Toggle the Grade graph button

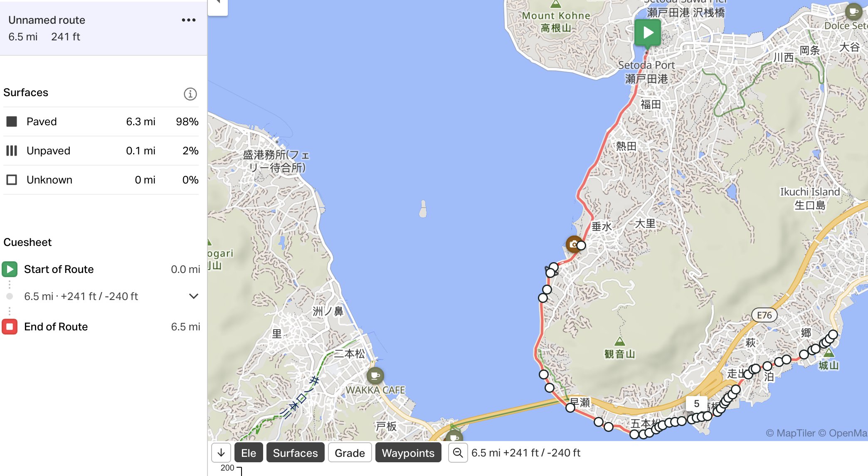(x=350, y=453)
